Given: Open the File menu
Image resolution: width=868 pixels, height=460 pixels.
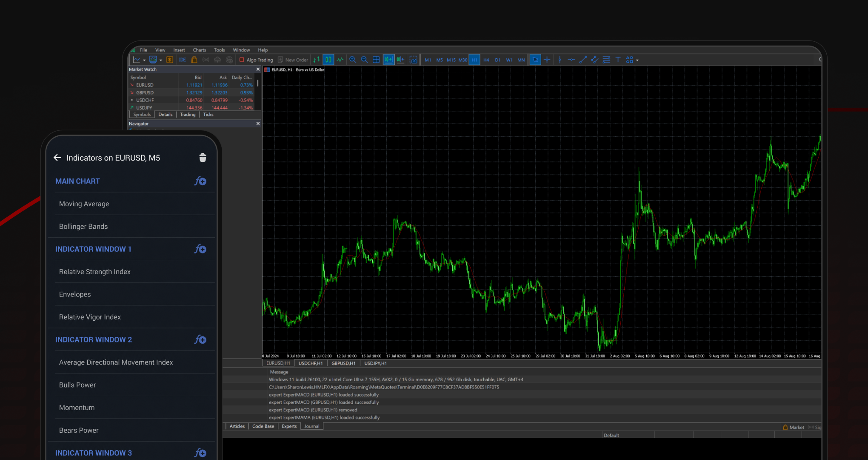Looking at the screenshot, I should pyautogui.click(x=143, y=50).
